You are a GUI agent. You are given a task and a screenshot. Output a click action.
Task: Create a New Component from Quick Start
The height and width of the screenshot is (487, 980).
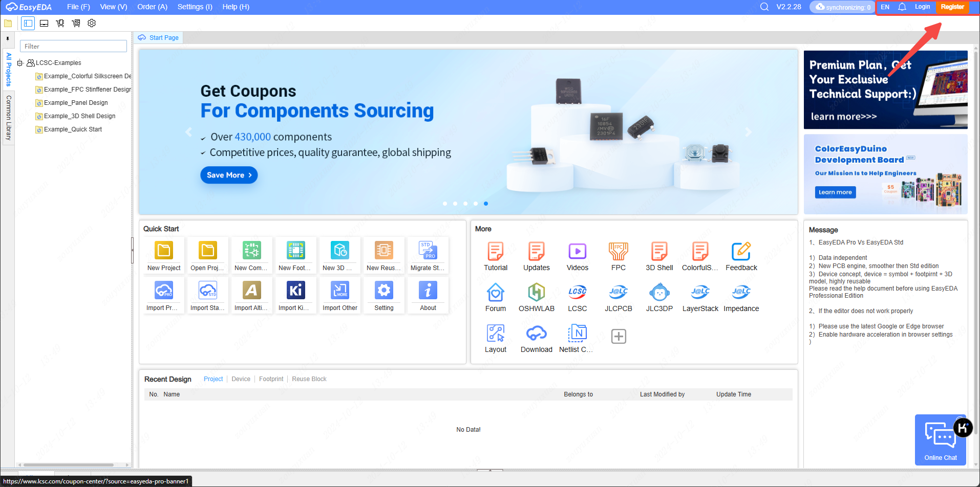pyautogui.click(x=251, y=255)
